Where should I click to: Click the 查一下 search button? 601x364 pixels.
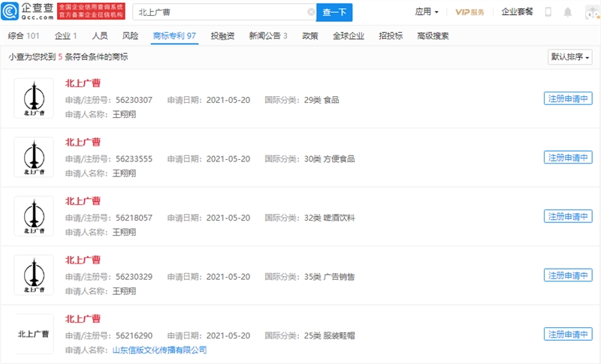coord(334,12)
